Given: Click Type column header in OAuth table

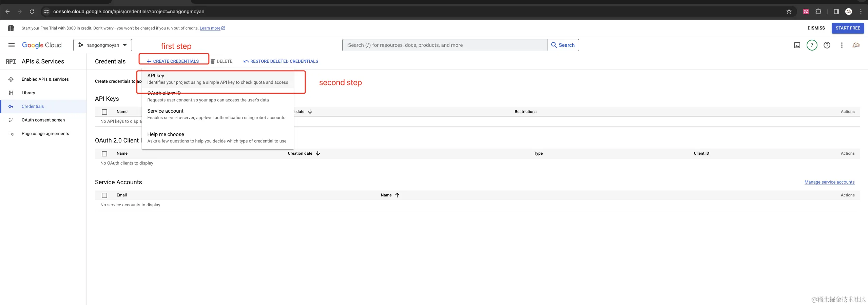Looking at the screenshot, I should click(538, 153).
